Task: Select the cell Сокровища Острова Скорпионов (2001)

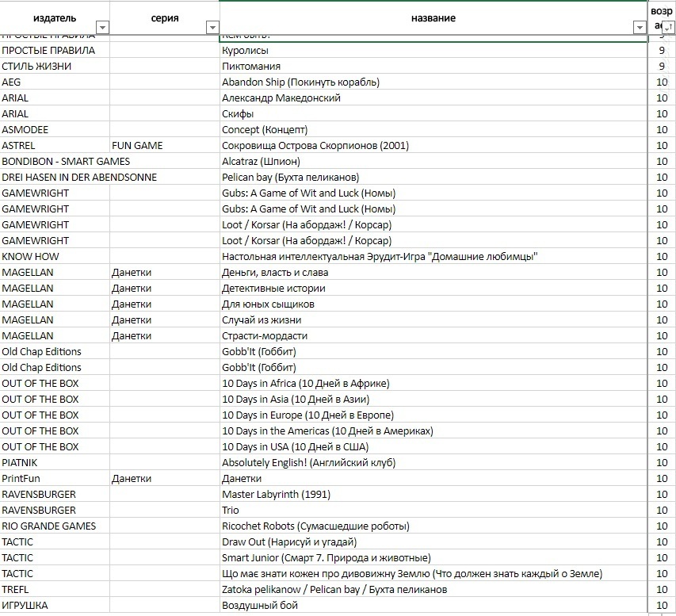Action: tap(433, 145)
